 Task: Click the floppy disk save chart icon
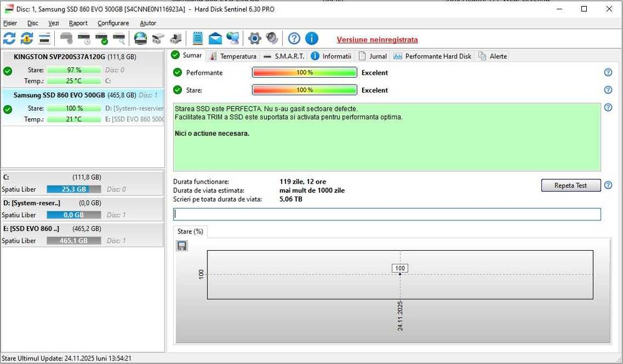pos(182,246)
